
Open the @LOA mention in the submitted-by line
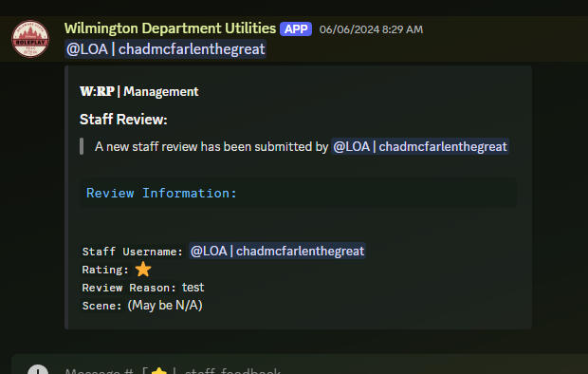click(419, 146)
